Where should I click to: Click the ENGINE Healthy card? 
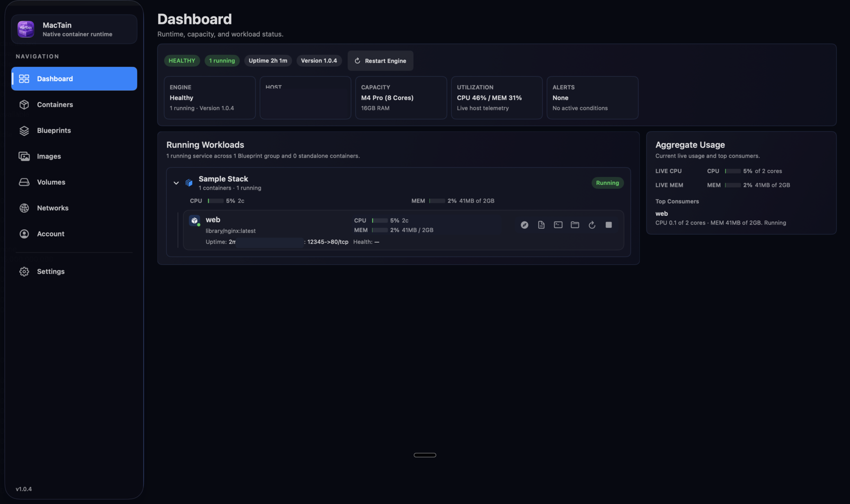(210, 98)
